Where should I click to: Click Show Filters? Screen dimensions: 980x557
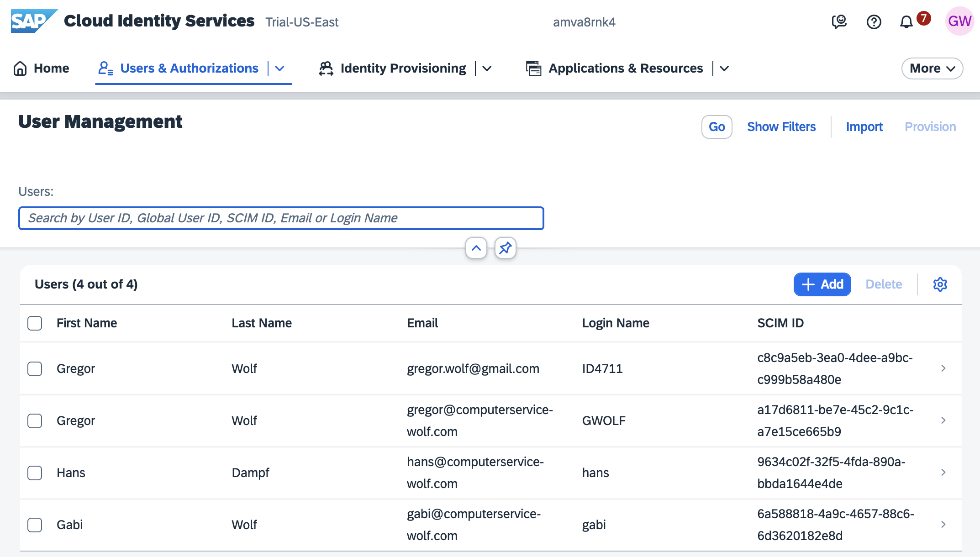(x=781, y=126)
